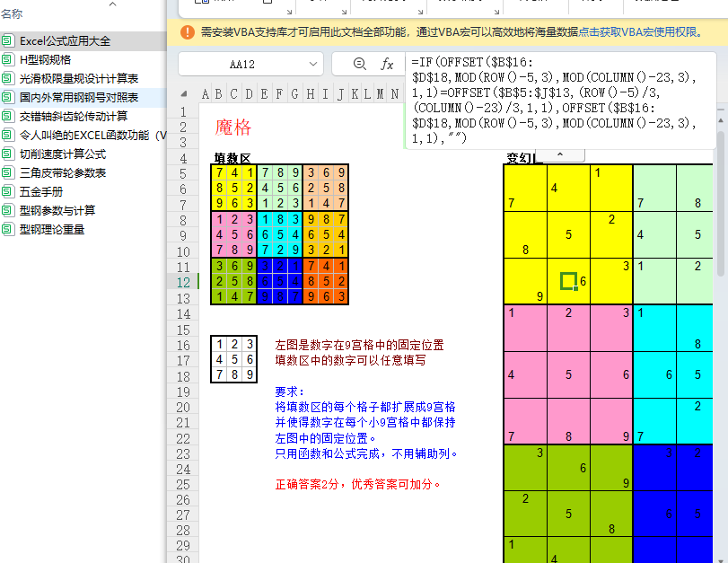Click the zoom magnifier icon in formula bar

(359, 64)
